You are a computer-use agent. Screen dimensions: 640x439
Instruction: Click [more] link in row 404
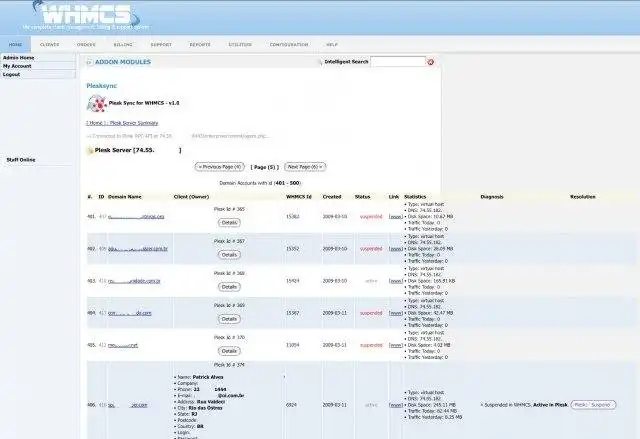pos(396,313)
